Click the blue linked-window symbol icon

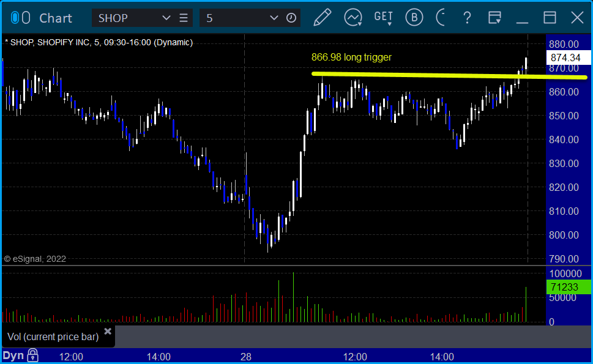tap(15, 18)
